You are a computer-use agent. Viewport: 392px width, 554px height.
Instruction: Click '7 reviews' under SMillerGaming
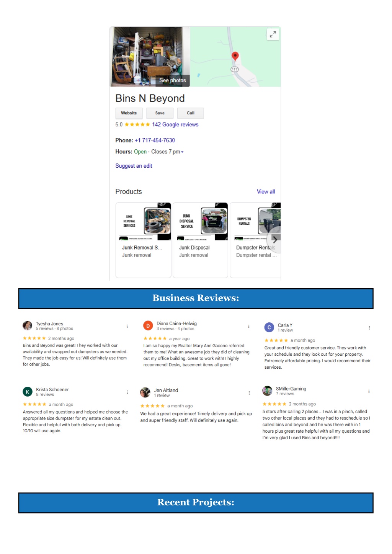pos(285,394)
